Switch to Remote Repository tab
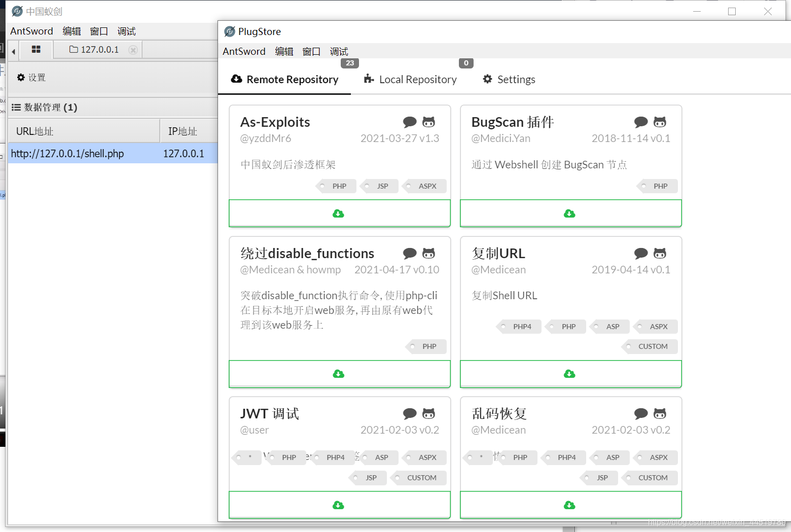Viewport: 791px width, 532px height. click(284, 79)
